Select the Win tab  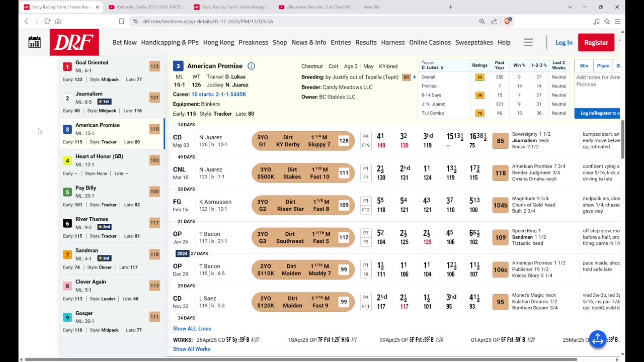point(584,66)
